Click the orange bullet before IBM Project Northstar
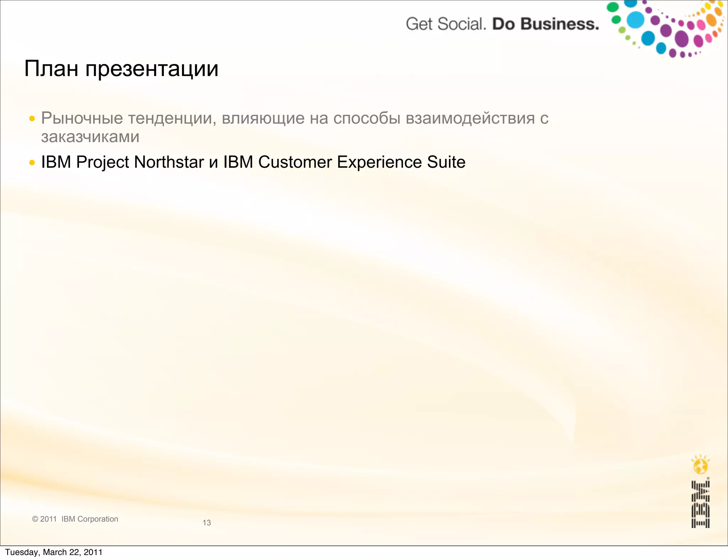Image resolution: width=728 pixels, height=560 pixels. 32,163
